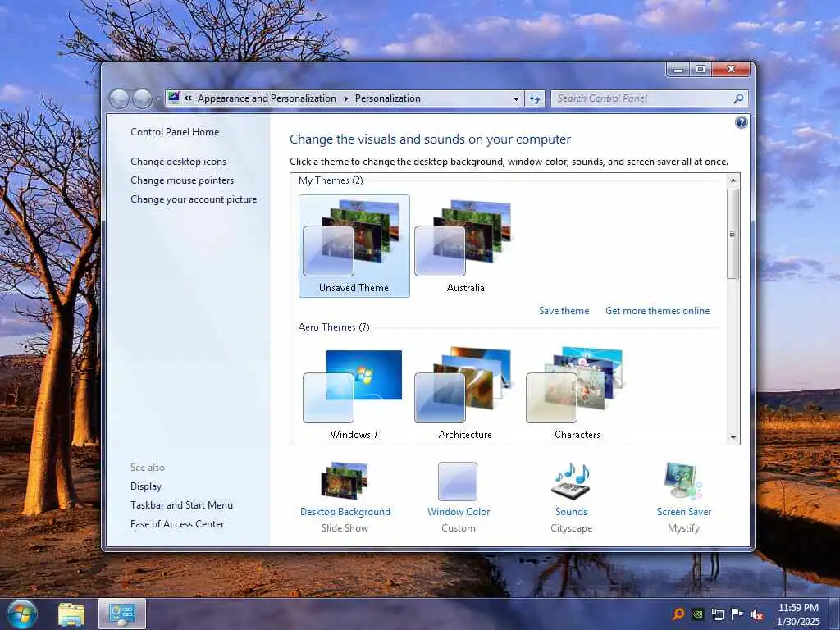Click the Sounds keyboard and notes icon
This screenshot has width=840, height=630.
click(x=571, y=481)
